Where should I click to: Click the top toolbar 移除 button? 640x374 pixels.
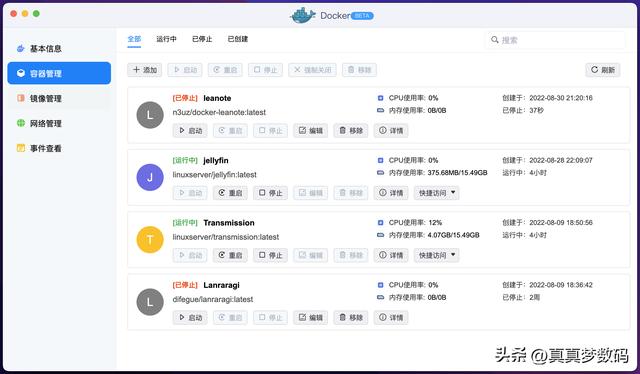pyautogui.click(x=359, y=70)
